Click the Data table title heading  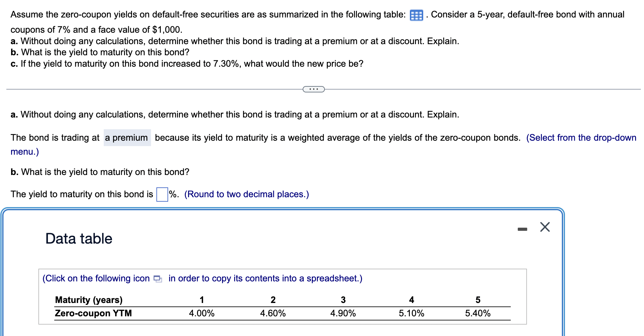point(78,238)
